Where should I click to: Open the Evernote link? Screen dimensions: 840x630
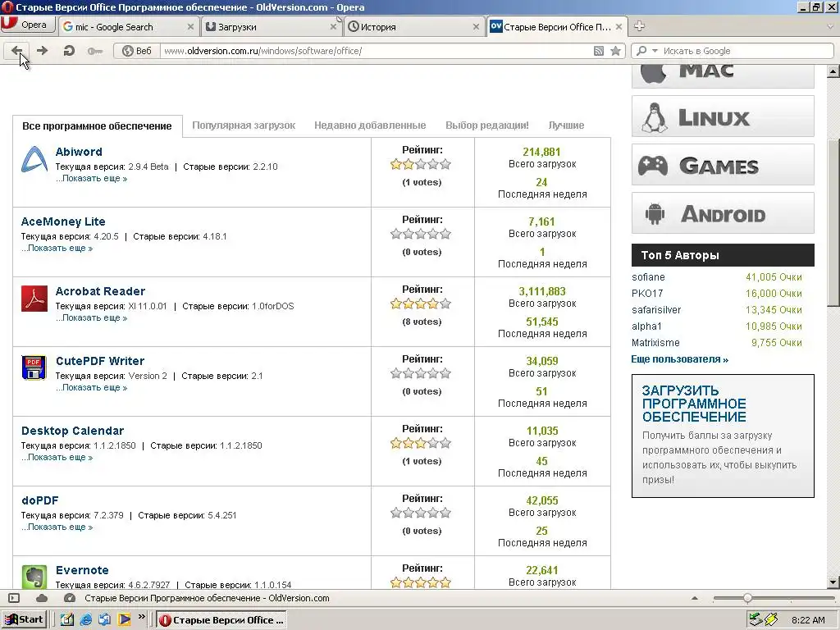[82, 570]
